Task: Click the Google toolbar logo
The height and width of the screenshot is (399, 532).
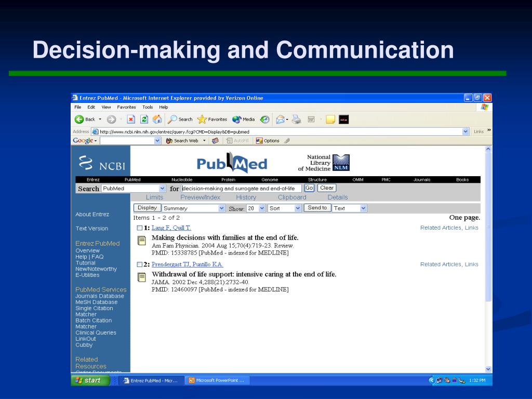Action: [x=83, y=140]
